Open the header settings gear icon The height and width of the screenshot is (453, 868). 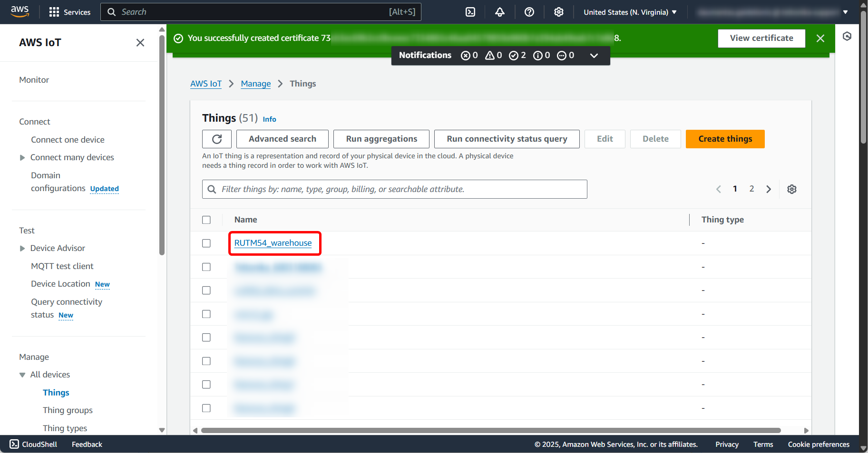click(x=558, y=12)
